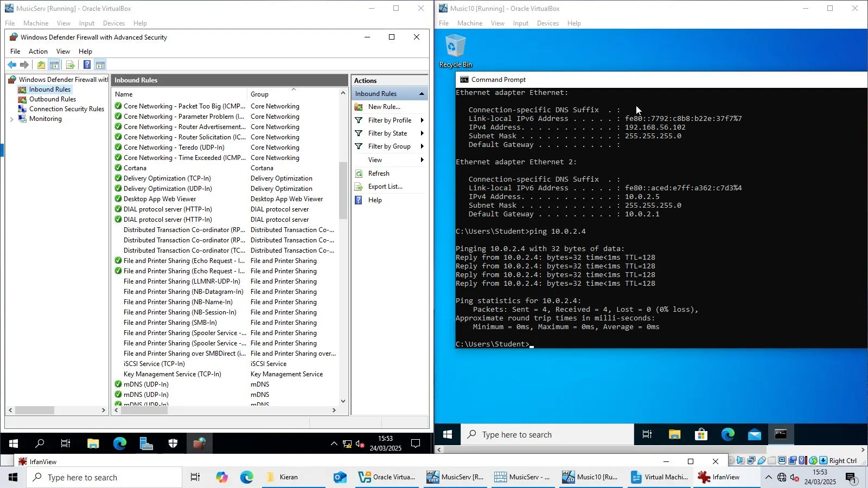The width and height of the screenshot is (868, 488).
Task: Click the Help question mark toolbar icon
Action: 87,65
